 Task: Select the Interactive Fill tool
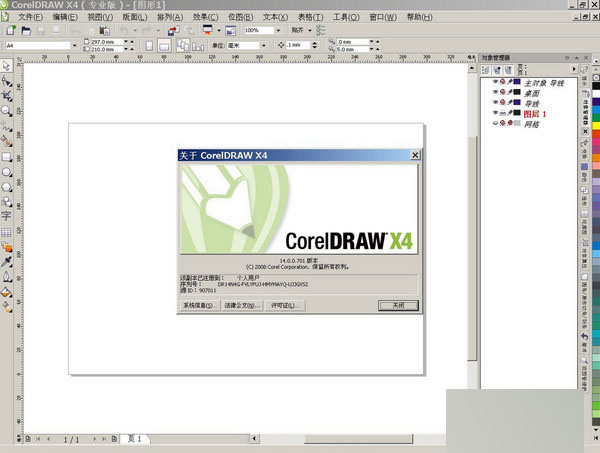coord(6,306)
